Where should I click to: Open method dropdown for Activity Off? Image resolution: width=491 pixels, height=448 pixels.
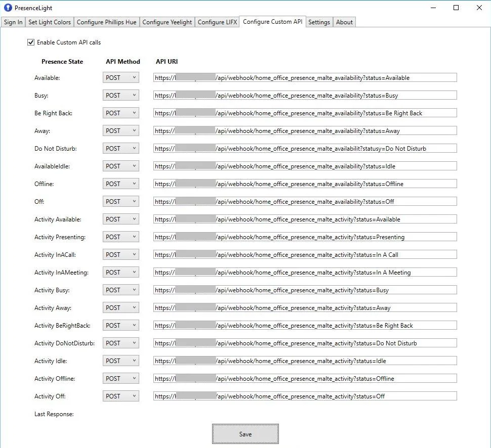[x=121, y=396]
